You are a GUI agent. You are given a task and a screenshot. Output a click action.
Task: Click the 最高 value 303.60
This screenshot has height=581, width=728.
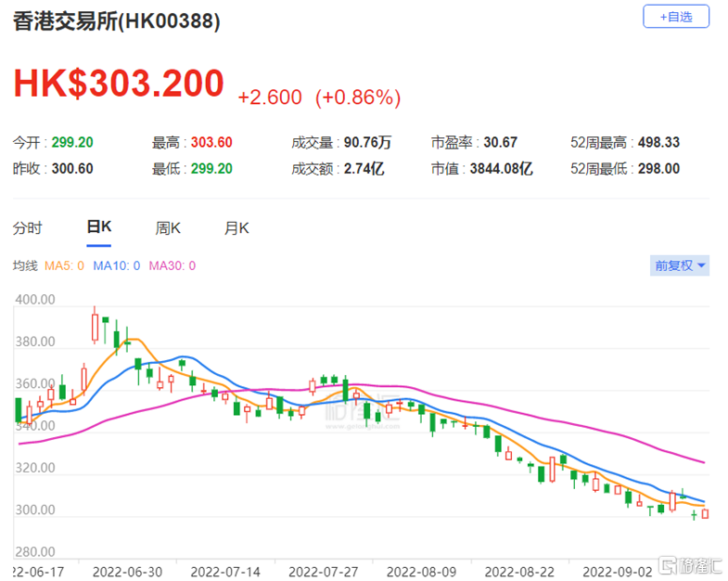(x=211, y=142)
